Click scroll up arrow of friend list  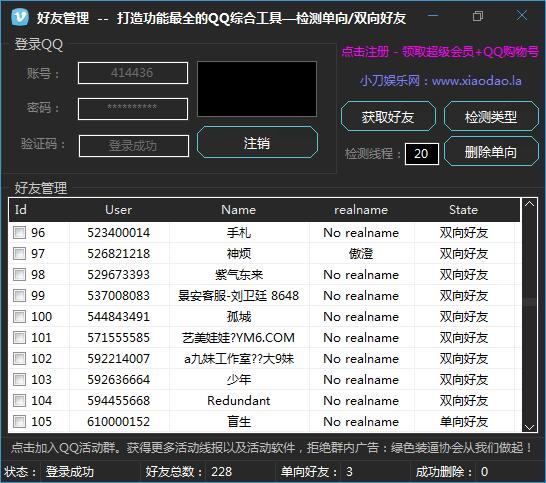(x=529, y=204)
